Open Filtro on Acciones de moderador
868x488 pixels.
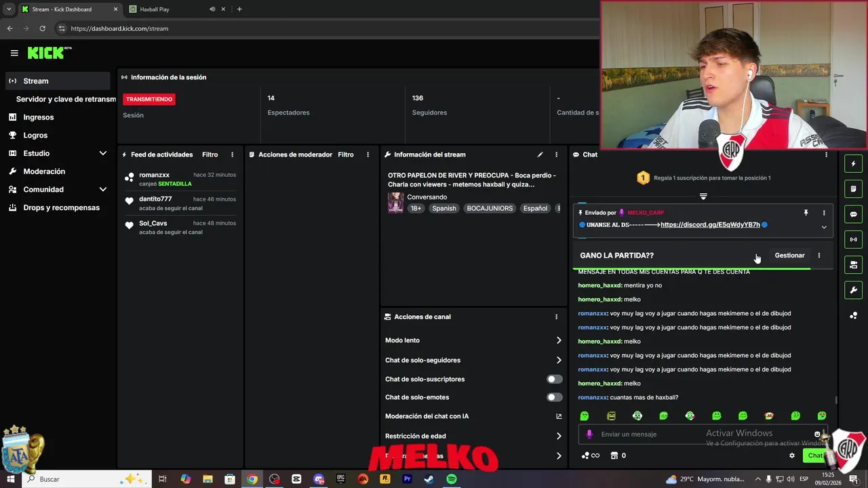click(x=346, y=155)
